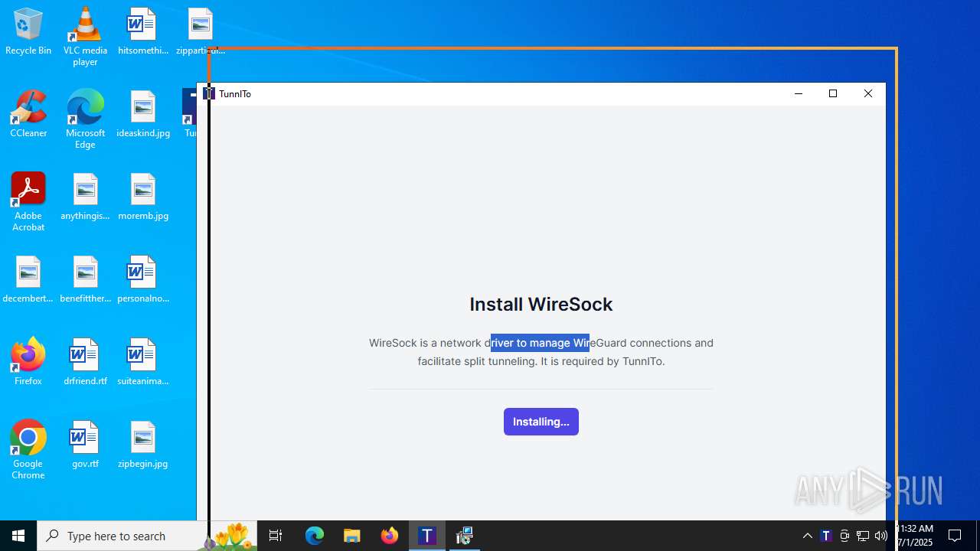Select the anythingis... image file icon

coord(85,197)
